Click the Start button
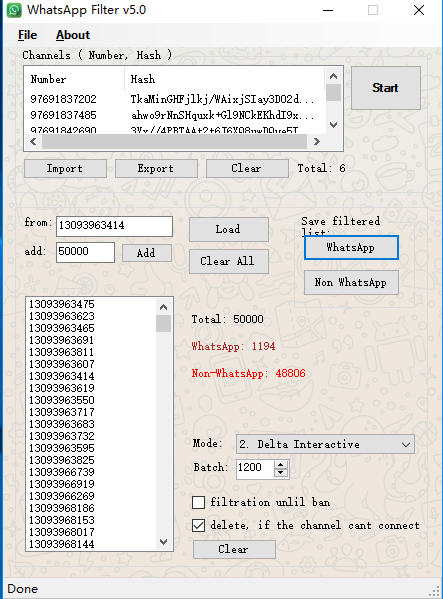The width and height of the screenshot is (443, 599). coord(386,88)
